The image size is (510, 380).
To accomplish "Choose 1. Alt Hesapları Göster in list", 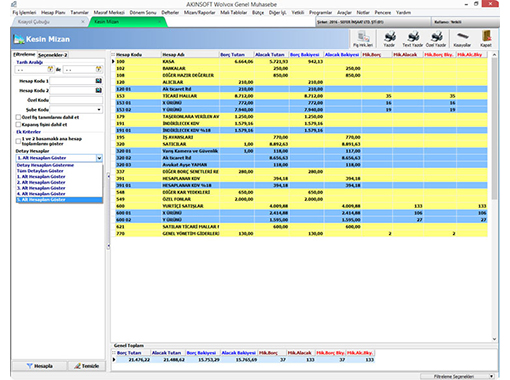I will coord(59,177).
